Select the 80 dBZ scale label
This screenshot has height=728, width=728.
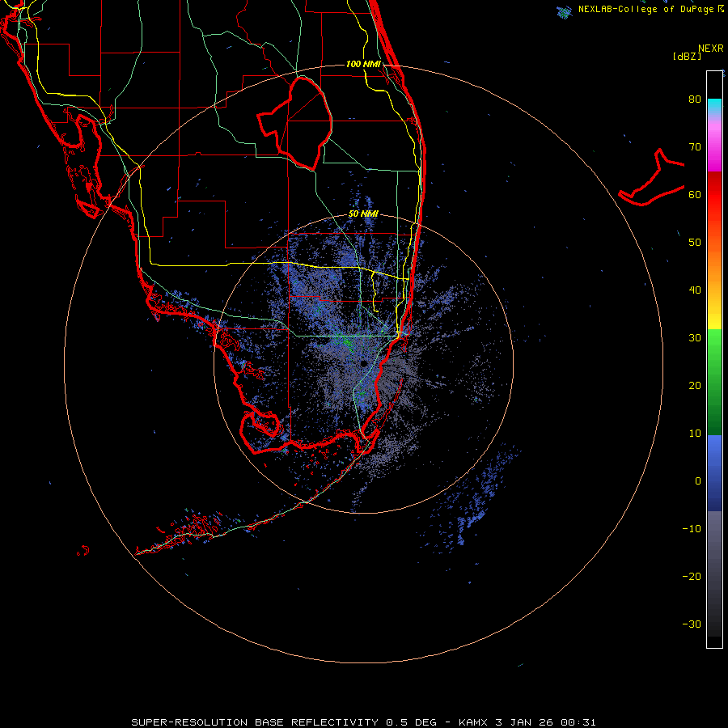[695, 99]
